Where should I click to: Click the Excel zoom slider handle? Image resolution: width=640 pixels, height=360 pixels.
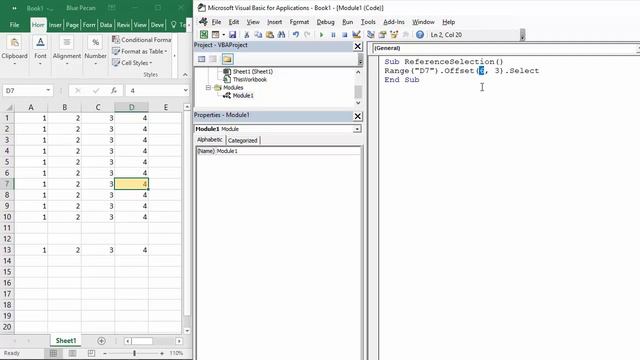tap(134, 353)
